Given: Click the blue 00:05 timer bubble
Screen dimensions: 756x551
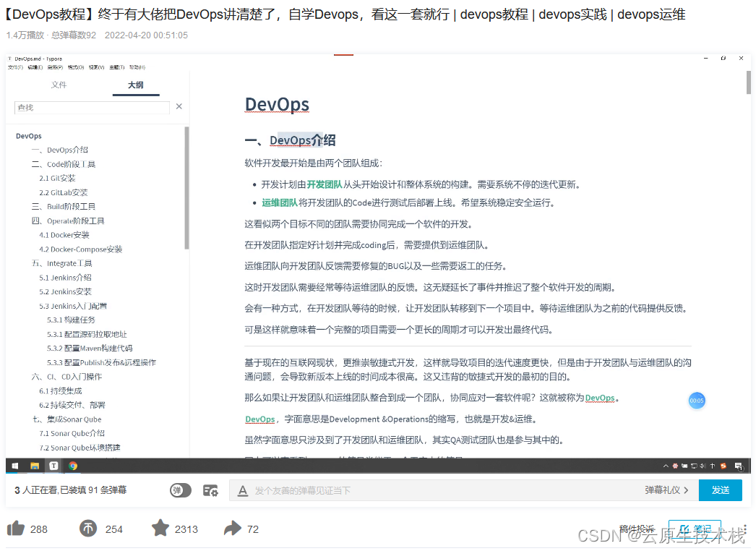Looking at the screenshot, I should (696, 401).
